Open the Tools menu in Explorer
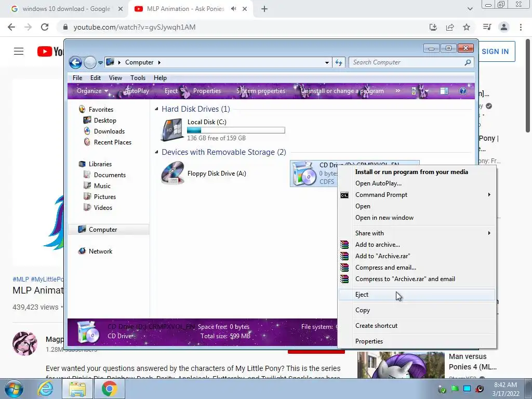 (138, 78)
